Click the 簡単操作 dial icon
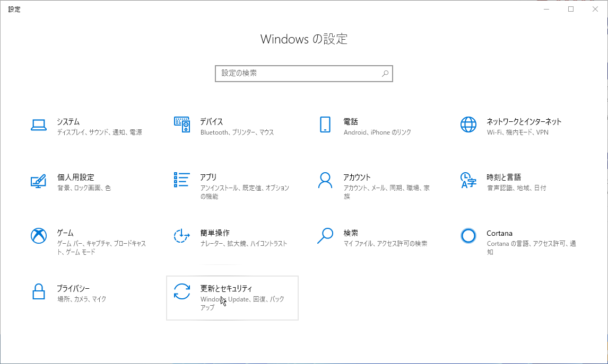The image size is (608, 364). (x=181, y=236)
